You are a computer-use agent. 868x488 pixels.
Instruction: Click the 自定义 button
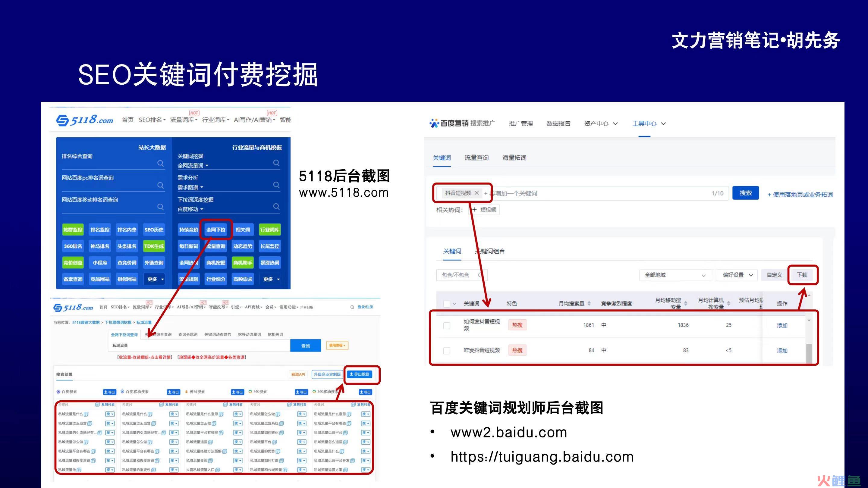pyautogui.click(x=774, y=275)
